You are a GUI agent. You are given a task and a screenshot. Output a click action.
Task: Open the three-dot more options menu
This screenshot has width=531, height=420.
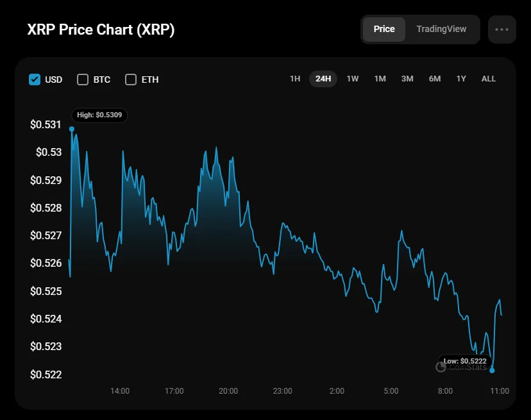click(x=501, y=29)
